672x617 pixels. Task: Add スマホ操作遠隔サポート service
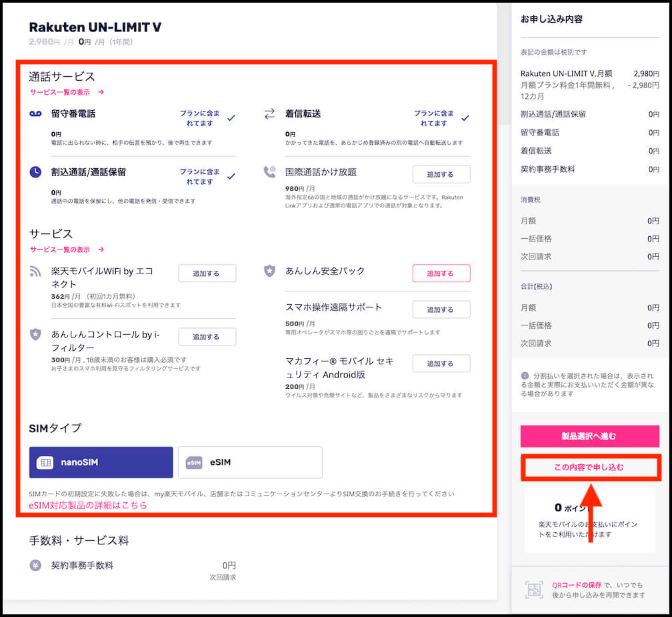click(x=441, y=309)
